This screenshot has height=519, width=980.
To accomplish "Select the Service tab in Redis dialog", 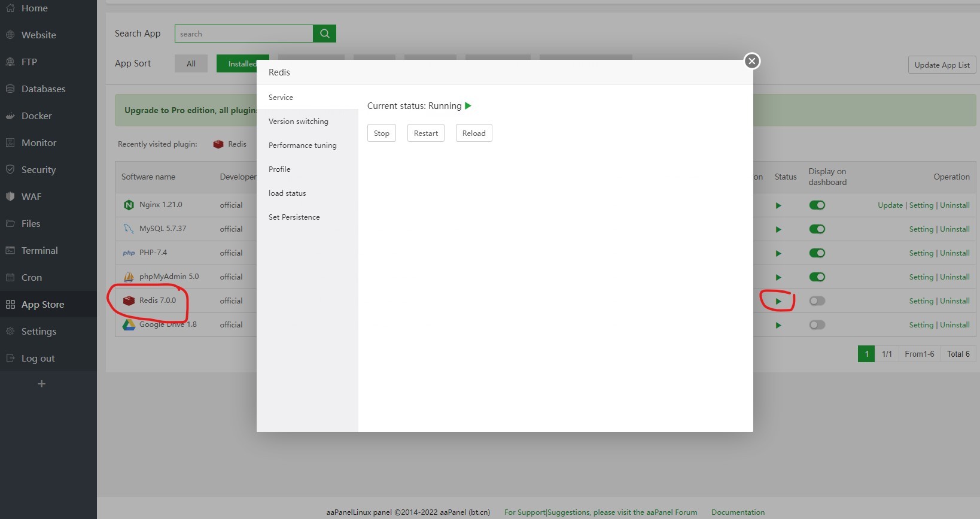I will coord(308,97).
